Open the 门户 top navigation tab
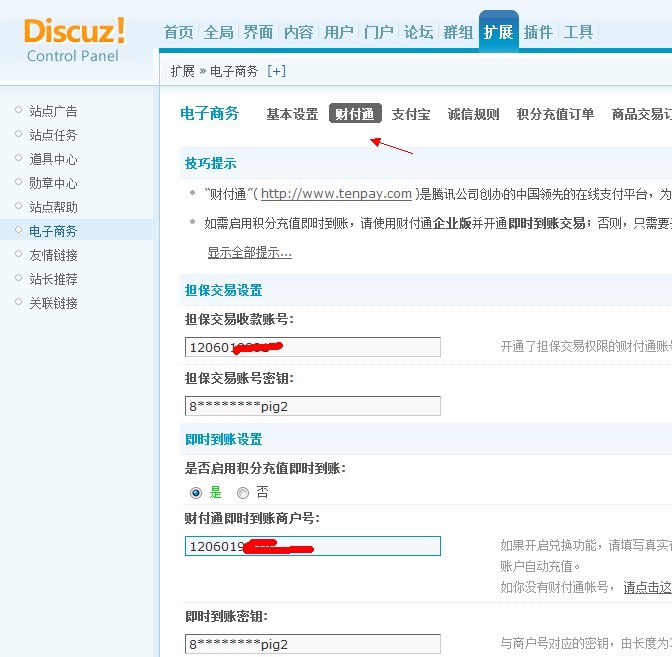672x657 pixels. point(378,32)
